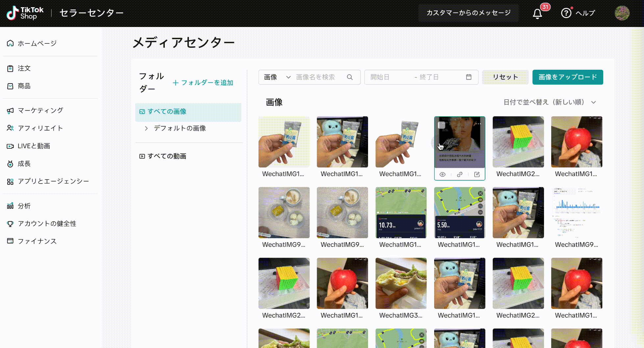This screenshot has width=644, height=348.
Task: Open the blue bar chart thumbnail
Action: click(577, 212)
